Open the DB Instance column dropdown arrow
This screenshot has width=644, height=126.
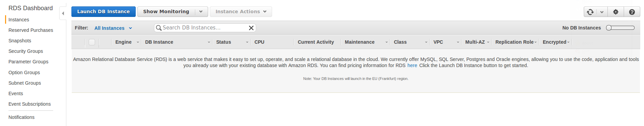[209, 42]
